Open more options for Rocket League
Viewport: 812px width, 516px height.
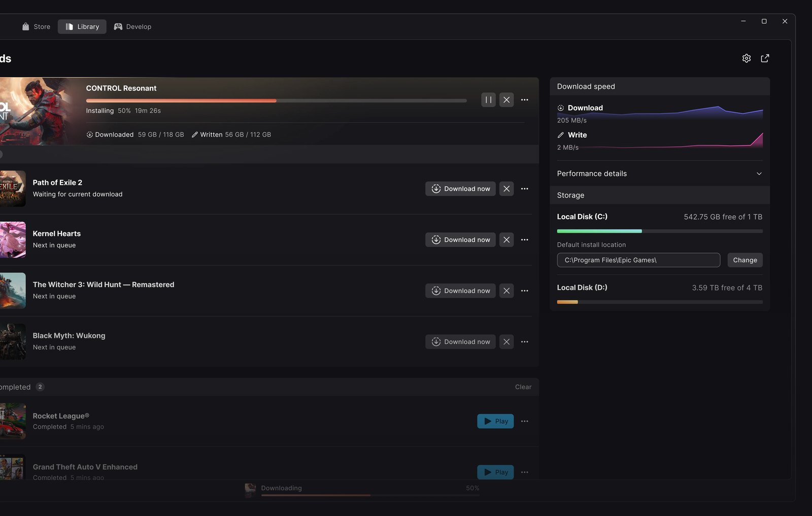[525, 421]
